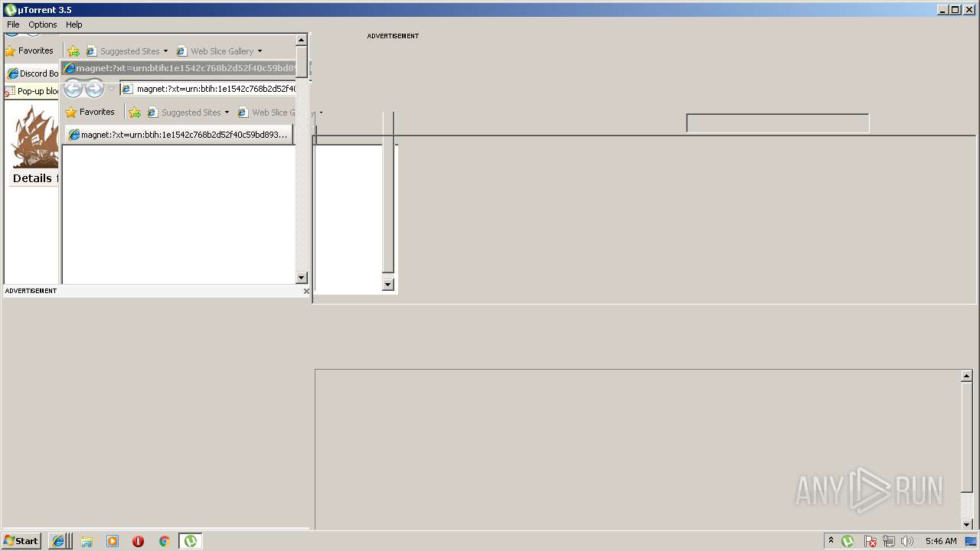This screenshot has height=551, width=980.
Task: Click the browser frame scrollbar down arrow
Action: 302,278
